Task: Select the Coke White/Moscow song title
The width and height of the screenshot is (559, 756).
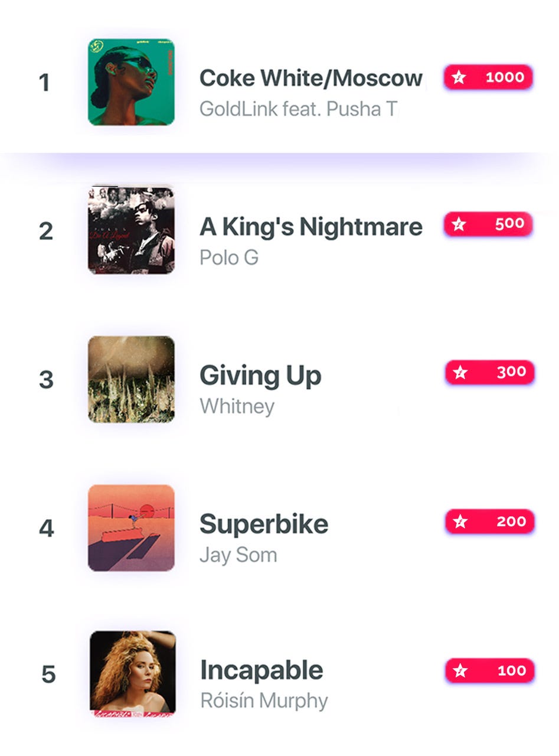Action: point(311,78)
